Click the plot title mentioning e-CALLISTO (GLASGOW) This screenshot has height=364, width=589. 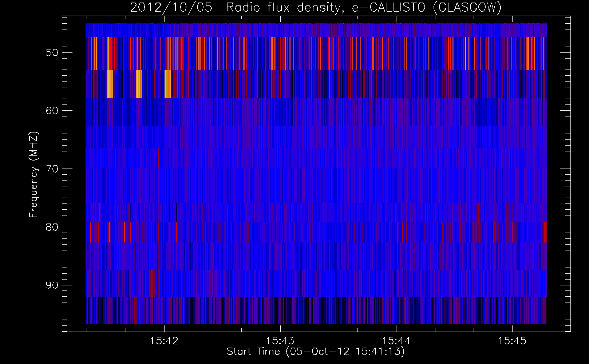316,8
